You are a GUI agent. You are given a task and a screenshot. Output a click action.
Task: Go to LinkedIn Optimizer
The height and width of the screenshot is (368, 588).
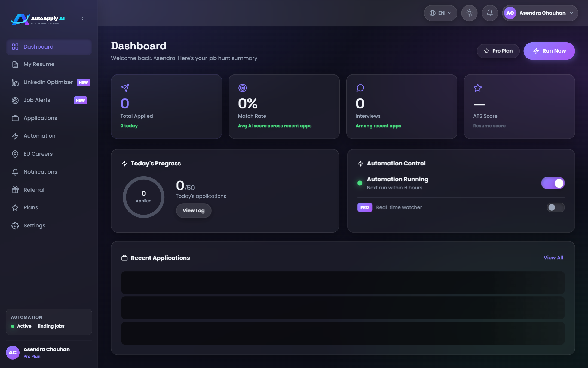click(49, 82)
